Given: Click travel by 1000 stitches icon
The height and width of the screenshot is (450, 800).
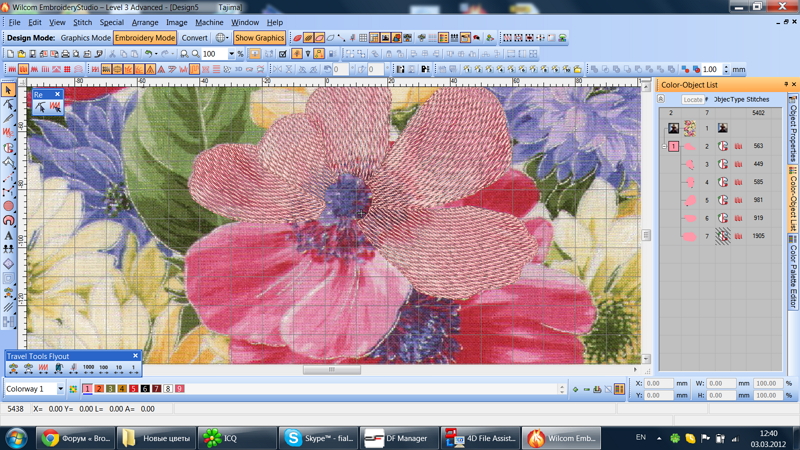Looking at the screenshot, I should click(88, 368).
